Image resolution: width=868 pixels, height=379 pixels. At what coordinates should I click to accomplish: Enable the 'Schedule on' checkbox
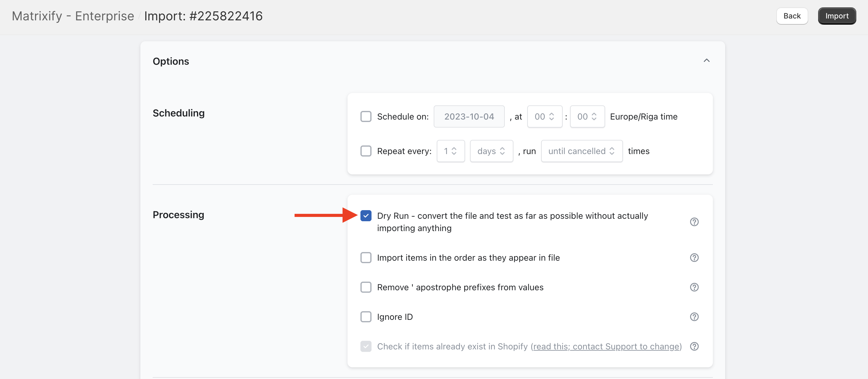[x=366, y=116]
